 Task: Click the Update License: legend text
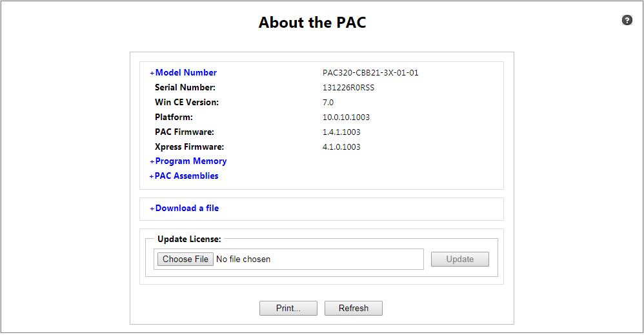(x=189, y=239)
